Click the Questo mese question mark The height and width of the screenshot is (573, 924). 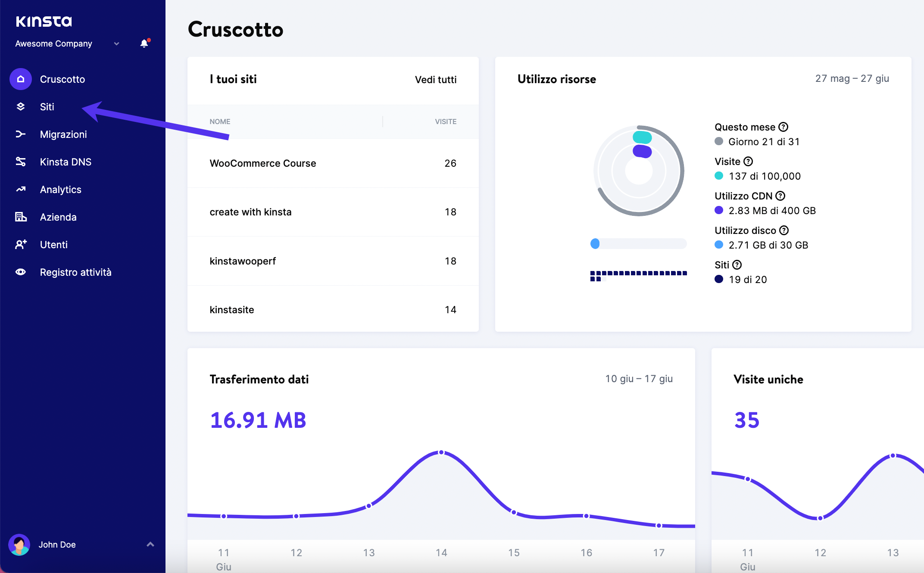tap(784, 127)
